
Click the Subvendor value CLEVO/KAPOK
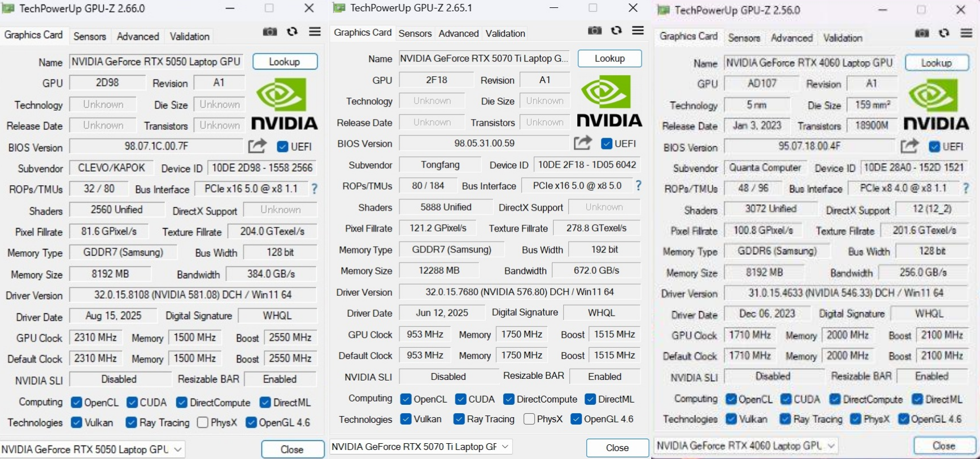[111, 168]
